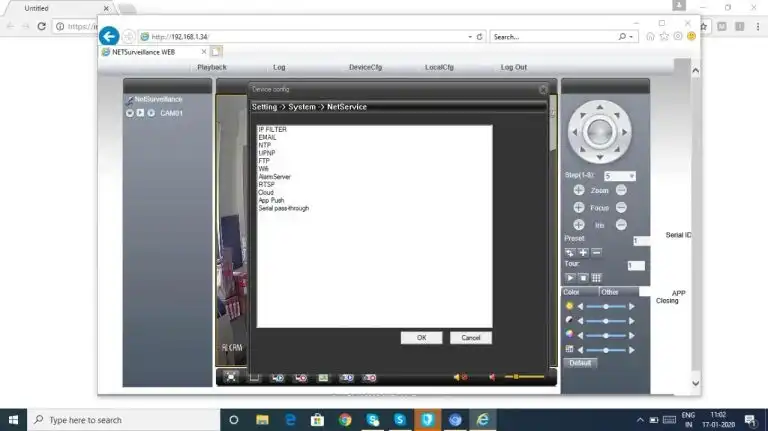Viewport: 768px width, 431px height.
Task: Close the Device config dialog with X
Action: point(543,89)
